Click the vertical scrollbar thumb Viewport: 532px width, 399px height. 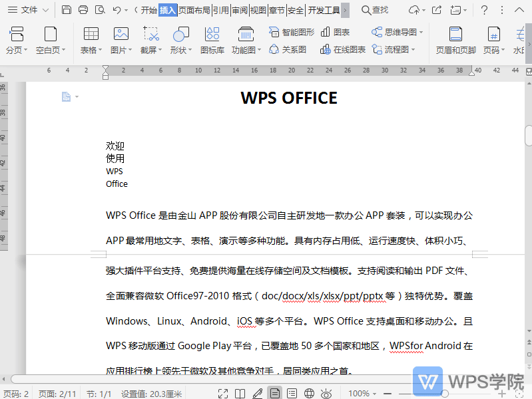point(529,135)
